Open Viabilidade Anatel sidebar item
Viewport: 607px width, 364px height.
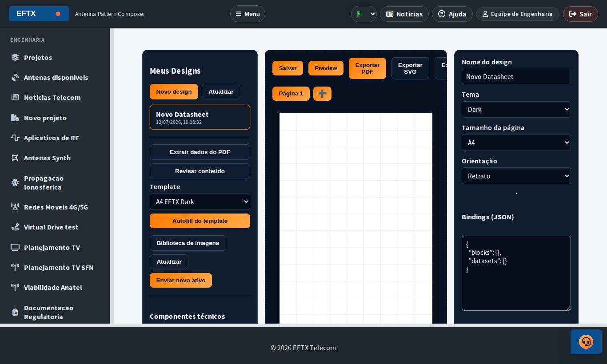tap(55, 287)
